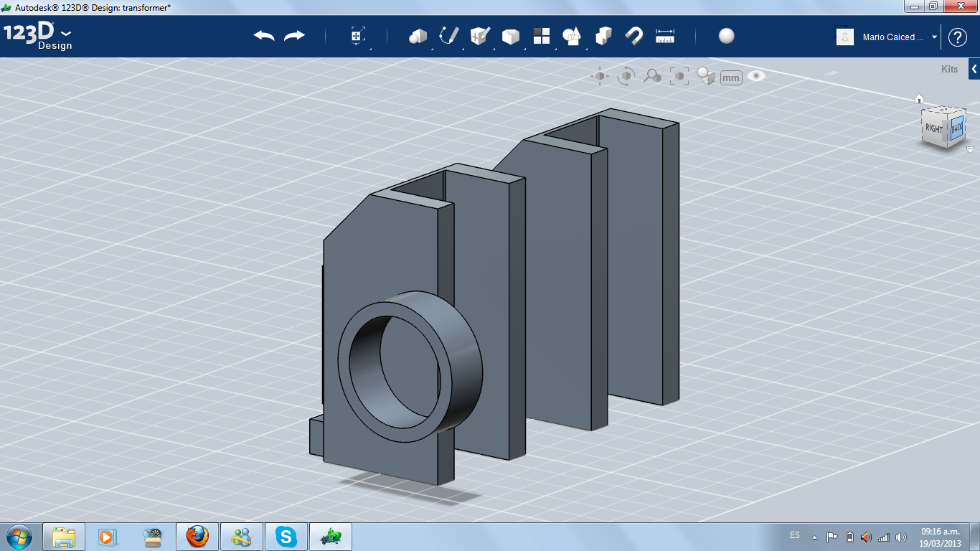This screenshot has height=551, width=980.
Task: Open Skype from the taskbar
Action: 287,537
